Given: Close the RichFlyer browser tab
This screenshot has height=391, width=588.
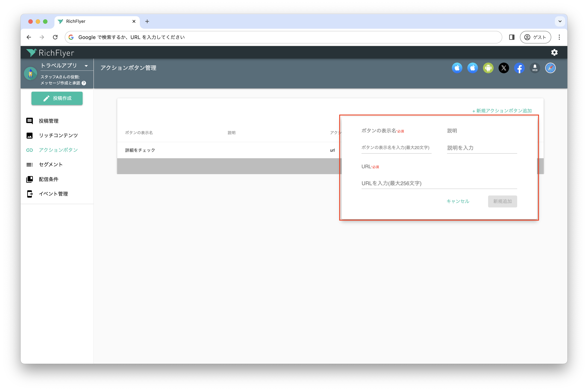Looking at the screenshot, I should [x=134, y=21].
